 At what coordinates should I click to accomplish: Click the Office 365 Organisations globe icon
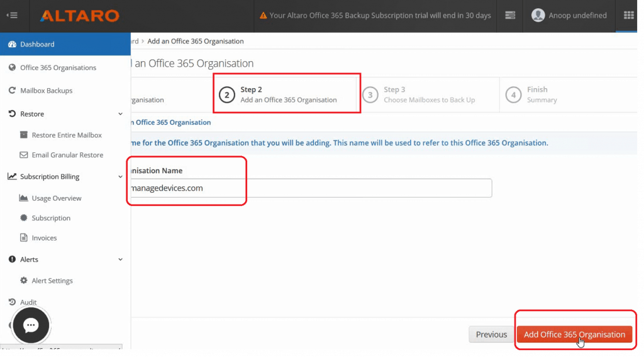12,67
